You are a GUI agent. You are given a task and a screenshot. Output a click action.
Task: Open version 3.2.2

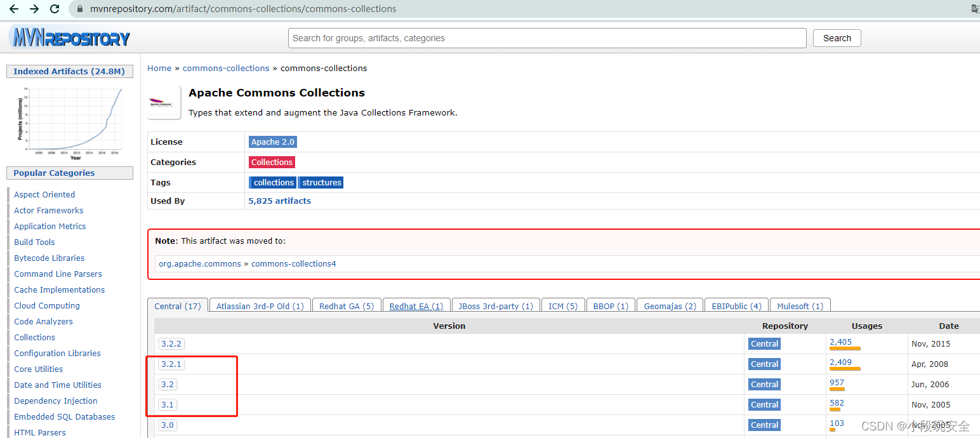(x=171, y=343)
